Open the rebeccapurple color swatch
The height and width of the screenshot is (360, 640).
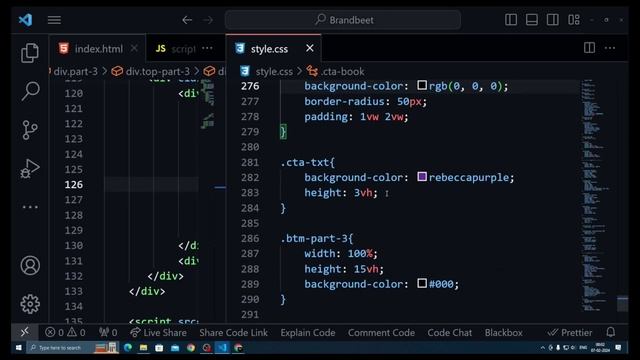[x=422, y=177]
